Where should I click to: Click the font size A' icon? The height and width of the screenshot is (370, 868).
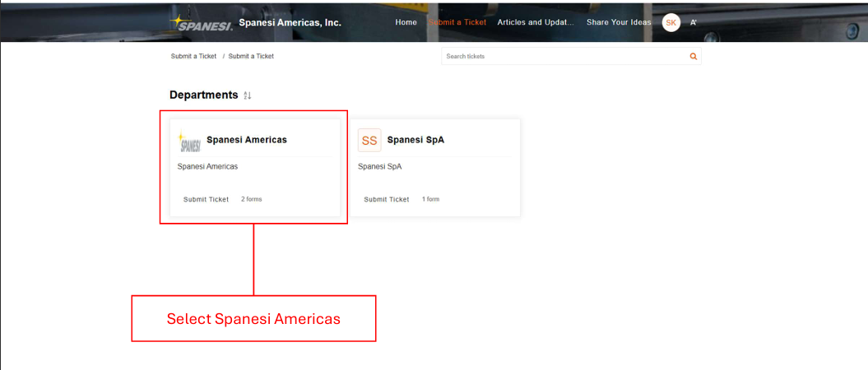pos(694,23)
